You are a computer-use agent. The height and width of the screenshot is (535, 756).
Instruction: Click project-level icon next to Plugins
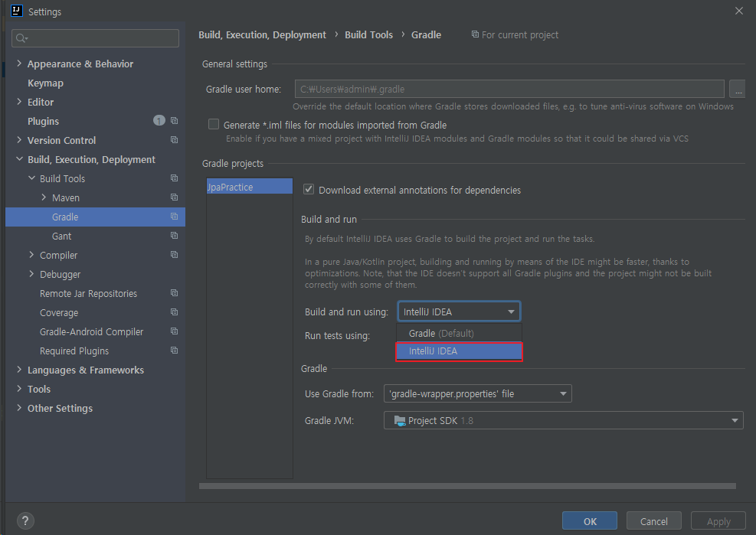(x=174, y=121)
